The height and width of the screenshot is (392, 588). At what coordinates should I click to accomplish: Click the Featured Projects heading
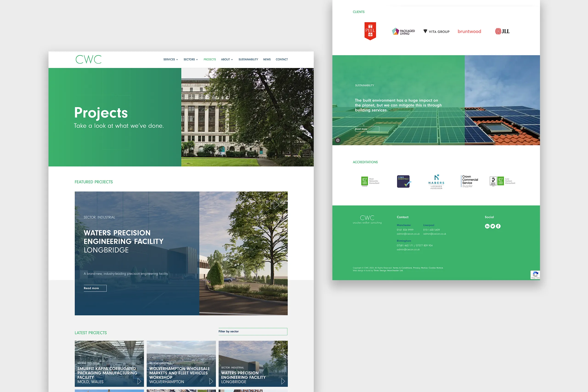click(94, 182)
